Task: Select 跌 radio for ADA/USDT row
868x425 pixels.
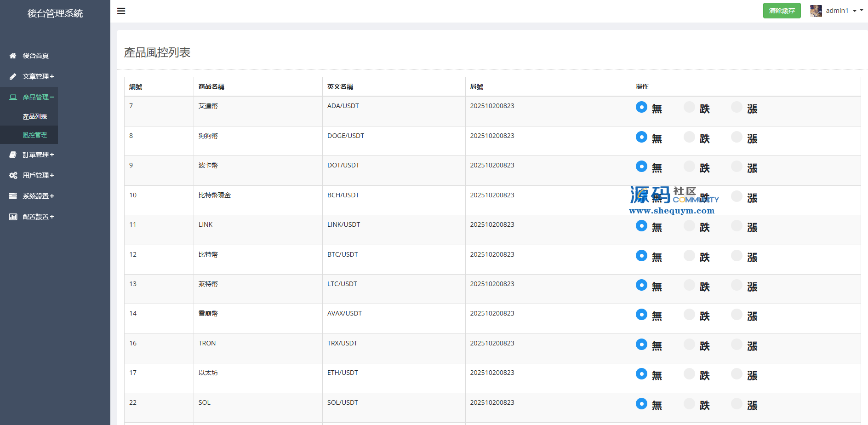Action: (689, 107)
